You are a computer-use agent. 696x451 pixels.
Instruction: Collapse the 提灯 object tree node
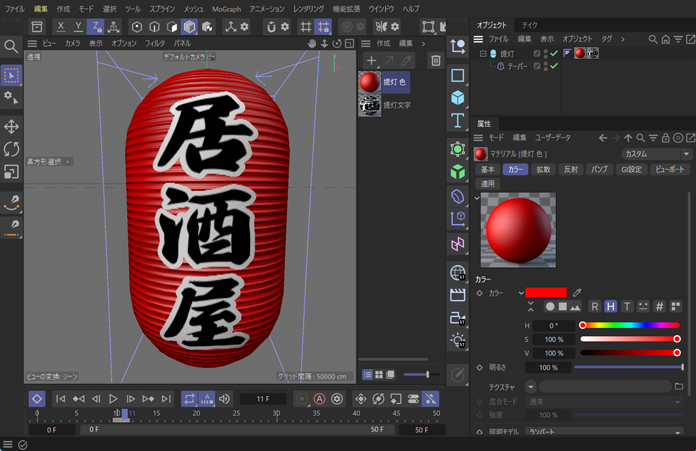(x=483, y=54)
